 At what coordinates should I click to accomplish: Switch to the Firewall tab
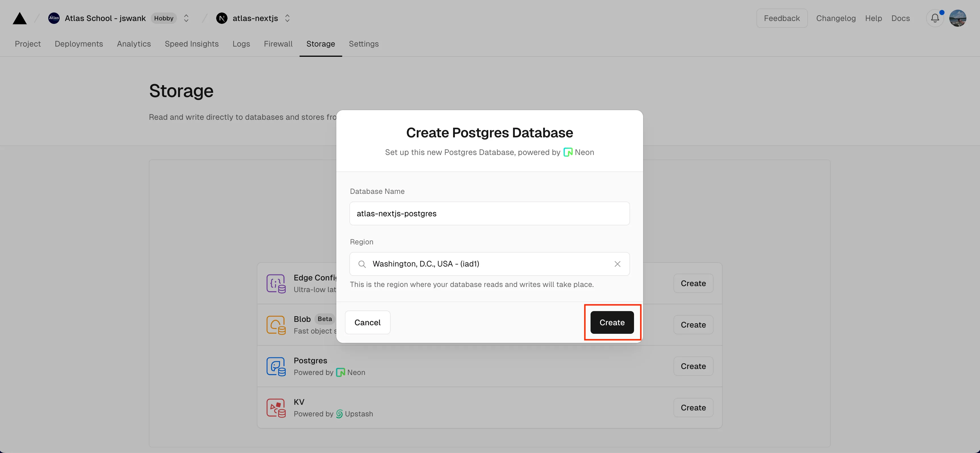point(278,44)
